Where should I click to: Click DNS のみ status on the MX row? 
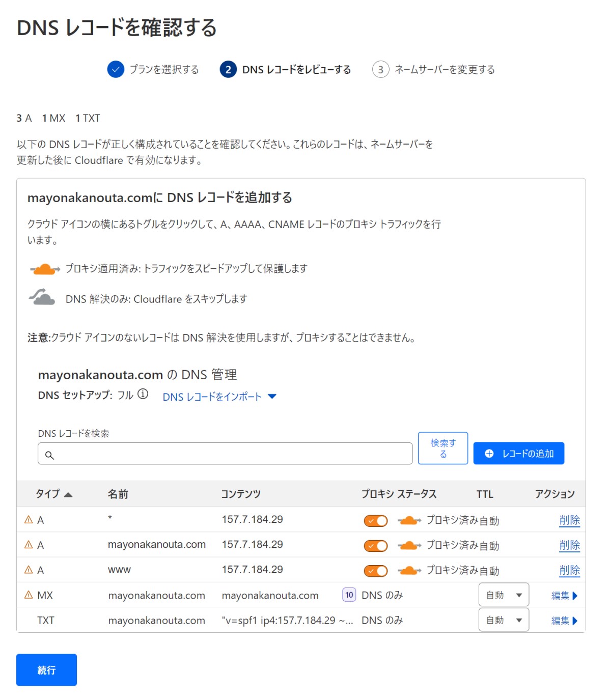point(382,595)
